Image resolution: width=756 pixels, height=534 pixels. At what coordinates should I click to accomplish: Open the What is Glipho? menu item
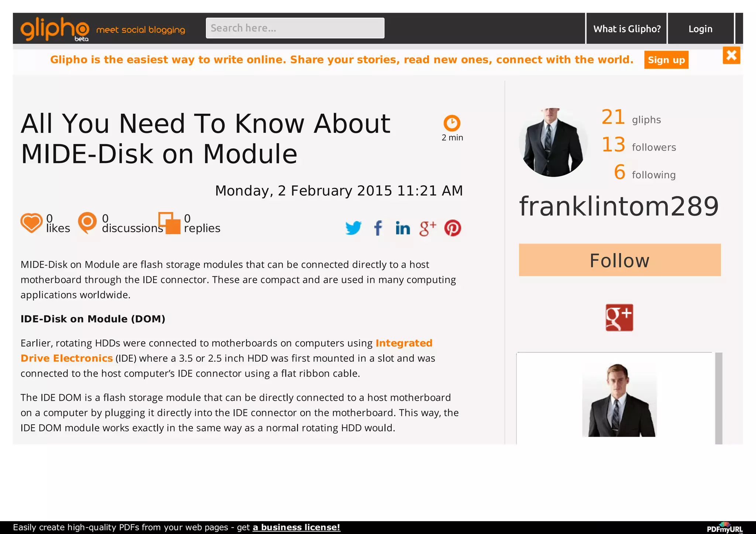pyautogui.click(x=627, y=29)
